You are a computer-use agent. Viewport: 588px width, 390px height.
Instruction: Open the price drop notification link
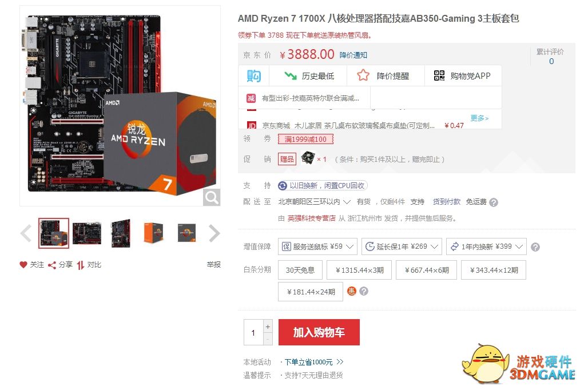point(353,55)
